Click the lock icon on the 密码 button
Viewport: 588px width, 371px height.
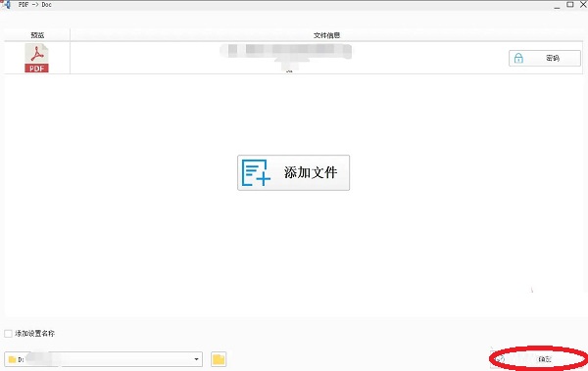pyautogui.click(x=518, y=58)
